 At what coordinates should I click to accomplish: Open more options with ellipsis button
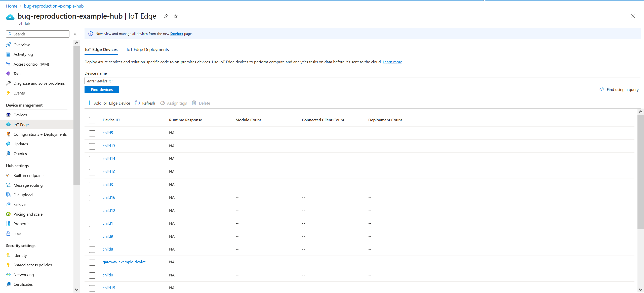(x=185, y=16)
